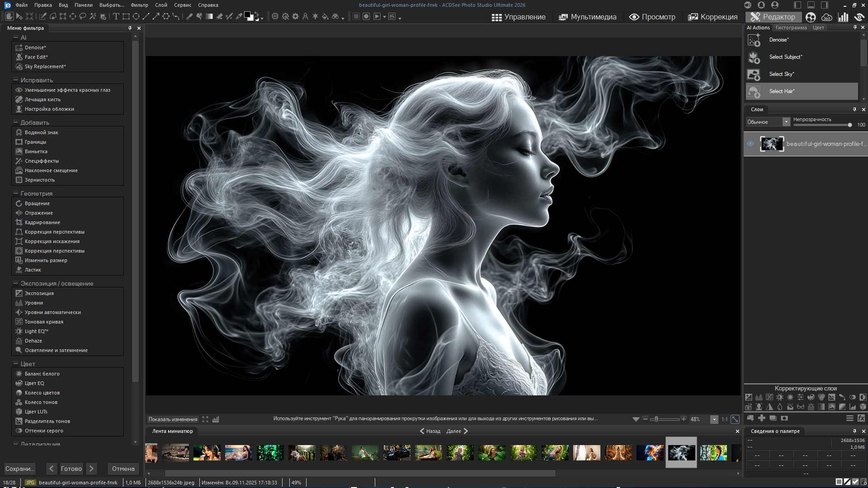The width and height of the screenshot is (868, 488).
Task: Open the 365 cloud mode icon
Action: (x=827, y=17)
